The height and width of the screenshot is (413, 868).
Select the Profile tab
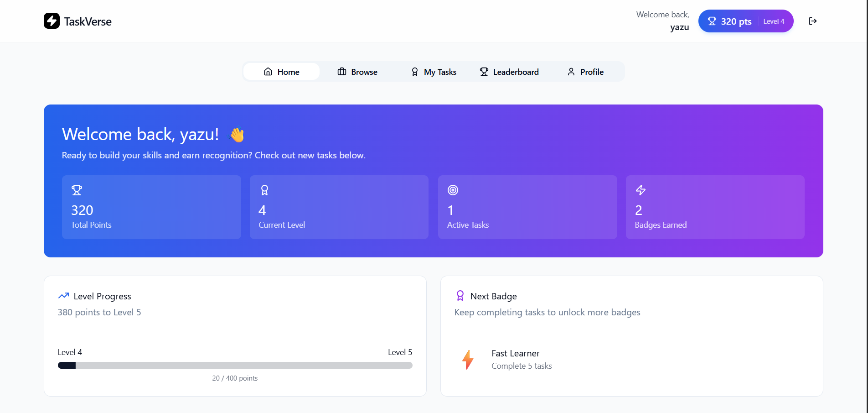click(x=585, y=72)
